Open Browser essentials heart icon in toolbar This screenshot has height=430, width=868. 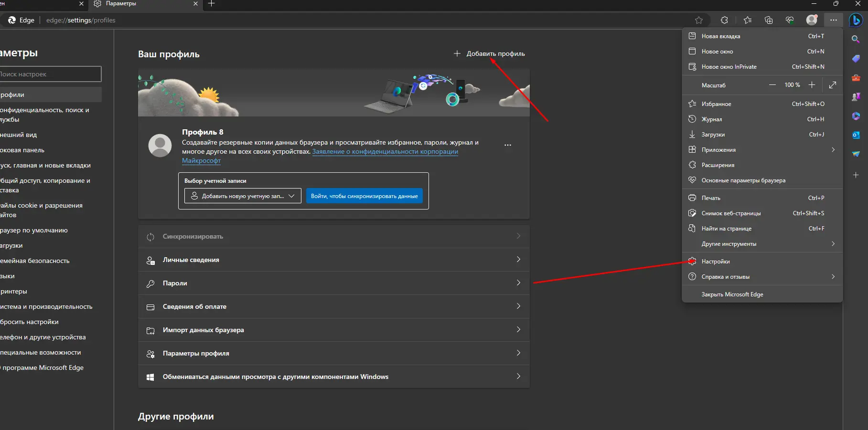(790, 20)
